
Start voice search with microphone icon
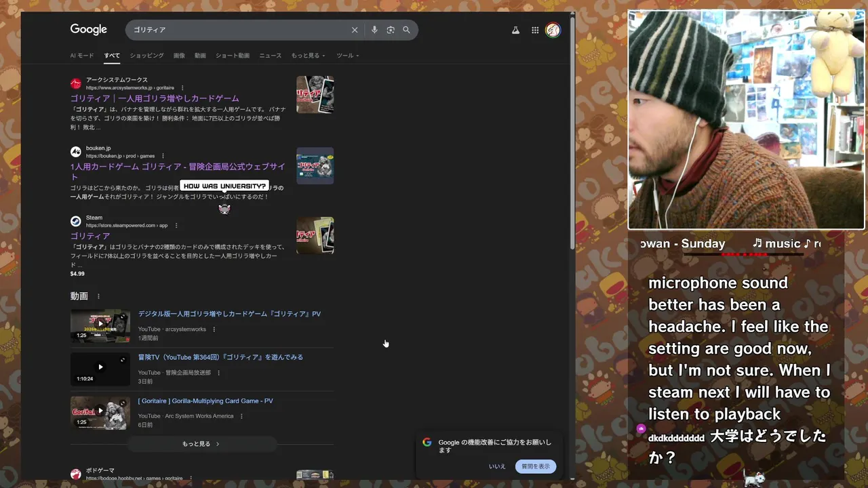[374, 30]
